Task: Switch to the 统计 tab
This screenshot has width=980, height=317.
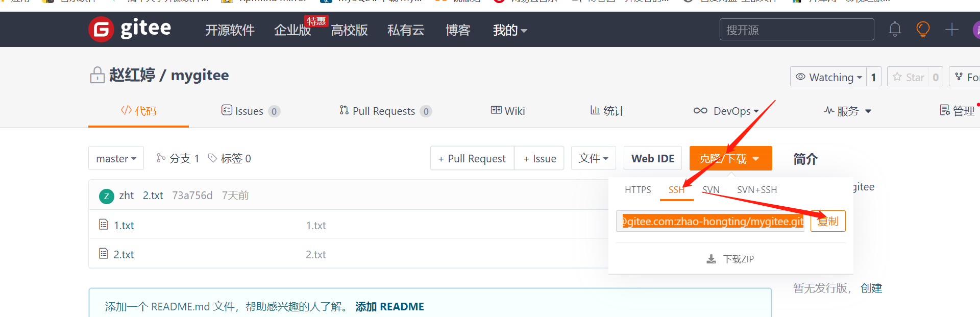Action: 607,111
